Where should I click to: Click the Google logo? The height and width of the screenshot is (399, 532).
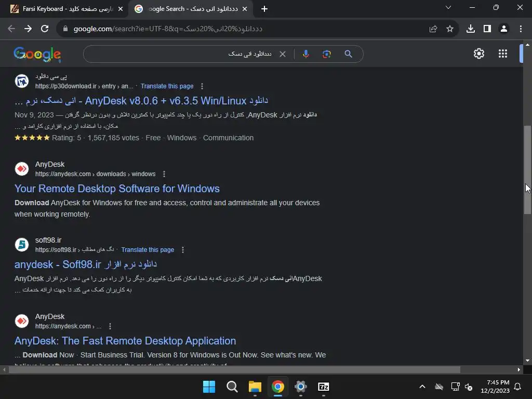[37, 54]
